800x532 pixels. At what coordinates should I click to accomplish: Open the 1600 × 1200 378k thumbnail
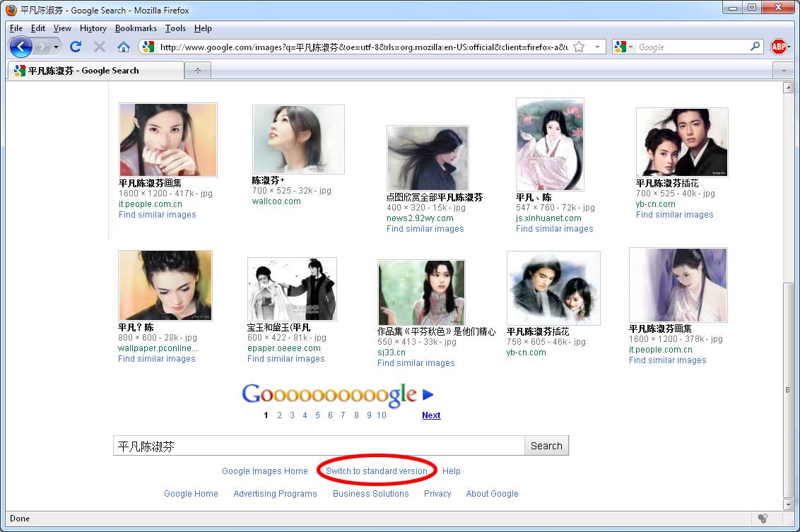click(678, 285)
